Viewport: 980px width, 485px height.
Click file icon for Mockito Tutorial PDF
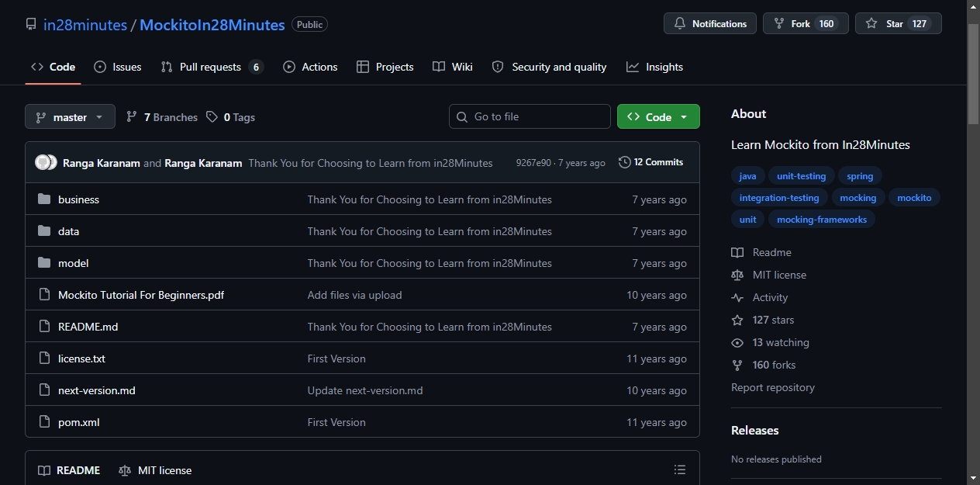coord(44,295)
